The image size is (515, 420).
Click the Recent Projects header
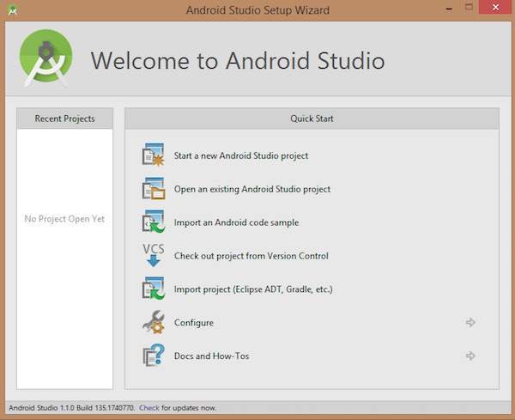(64, 119)
